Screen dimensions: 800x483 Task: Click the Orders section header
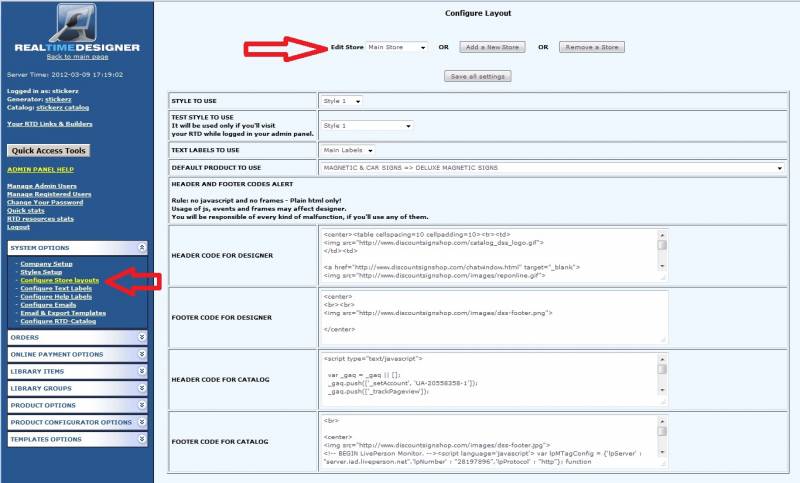(x=78, y=338)
